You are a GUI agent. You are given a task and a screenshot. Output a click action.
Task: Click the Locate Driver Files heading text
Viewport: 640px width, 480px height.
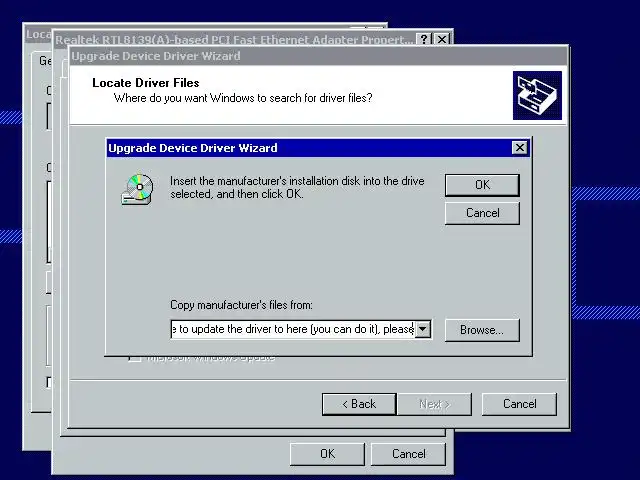[146, 83]
